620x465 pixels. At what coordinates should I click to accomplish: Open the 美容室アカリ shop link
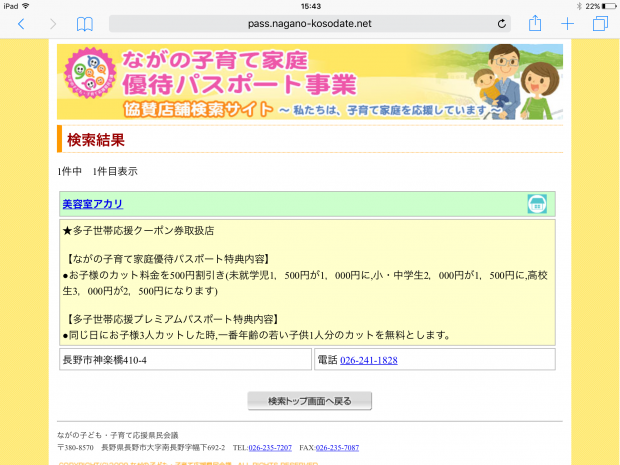pyautogui.click(x=92, y=204)
